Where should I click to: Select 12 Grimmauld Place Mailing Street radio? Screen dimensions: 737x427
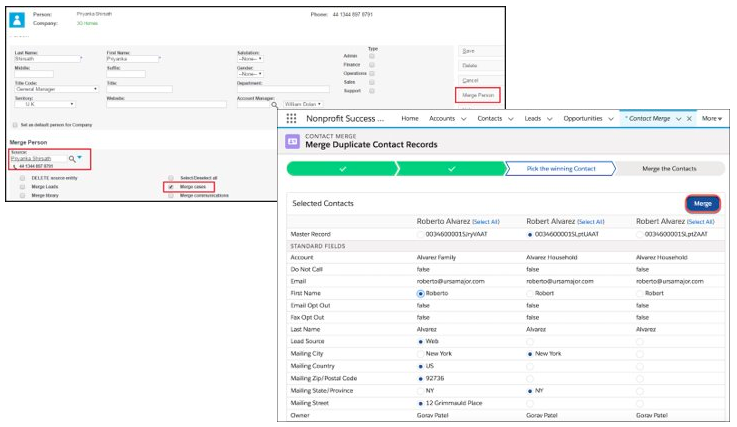(420, 403)
